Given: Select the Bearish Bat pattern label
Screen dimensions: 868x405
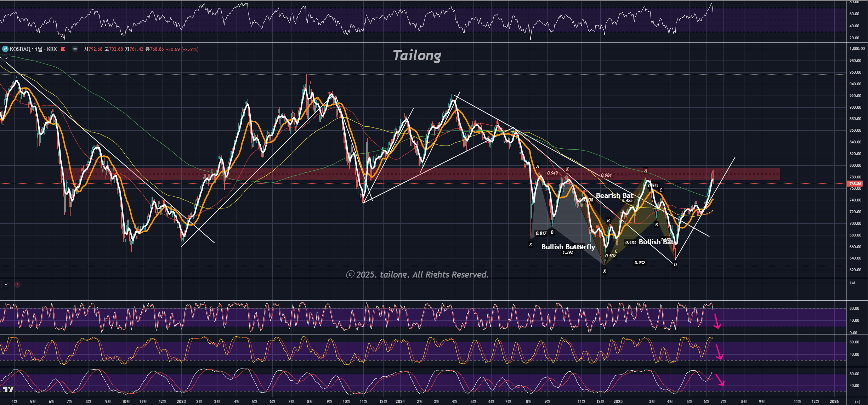Looking at the screenshot, I should point(614,195).
